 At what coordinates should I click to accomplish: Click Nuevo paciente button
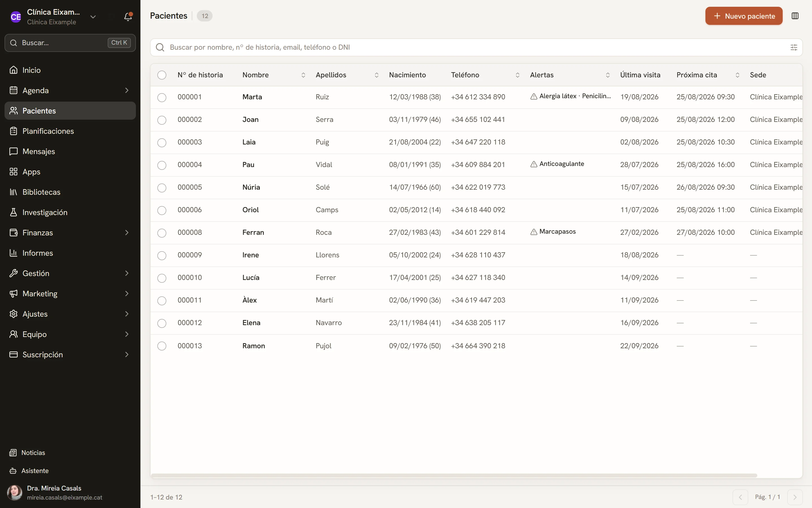(743, 16)
